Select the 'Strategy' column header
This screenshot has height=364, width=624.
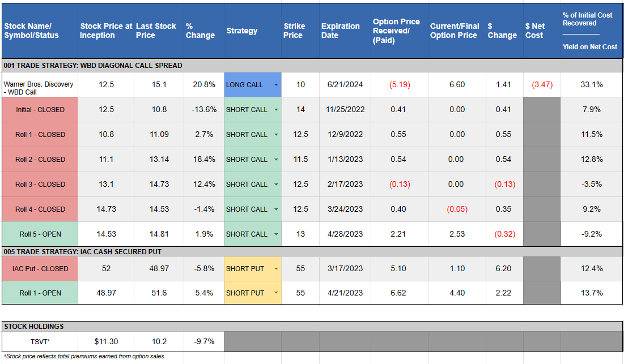pyautogui.click(x=253, y=31)
